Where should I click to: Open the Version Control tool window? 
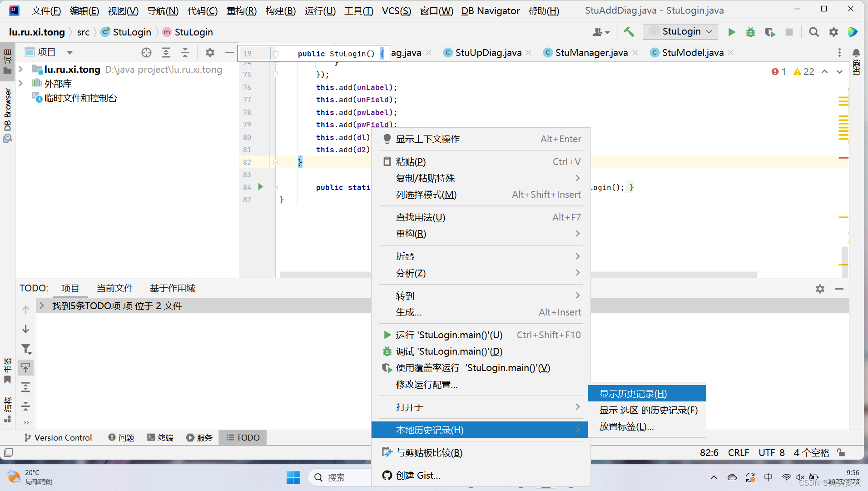pyautogui.click(x=58, y=437)
